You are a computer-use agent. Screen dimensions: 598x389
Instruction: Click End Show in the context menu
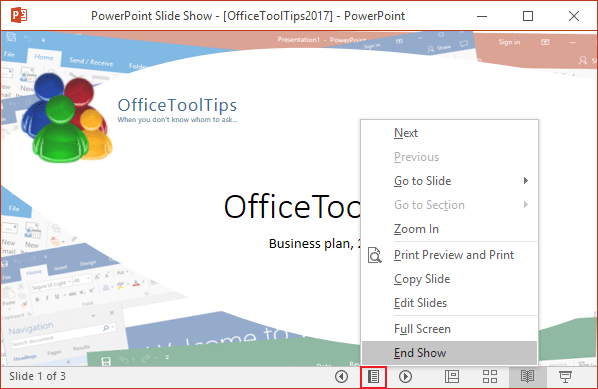pyautogui.click(x=449, y=353)
